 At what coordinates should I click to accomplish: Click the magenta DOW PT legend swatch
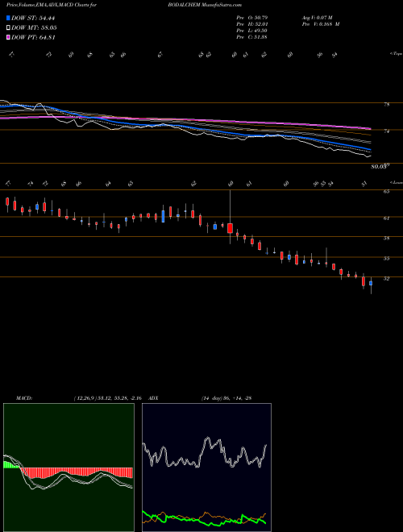pos(8,37)
